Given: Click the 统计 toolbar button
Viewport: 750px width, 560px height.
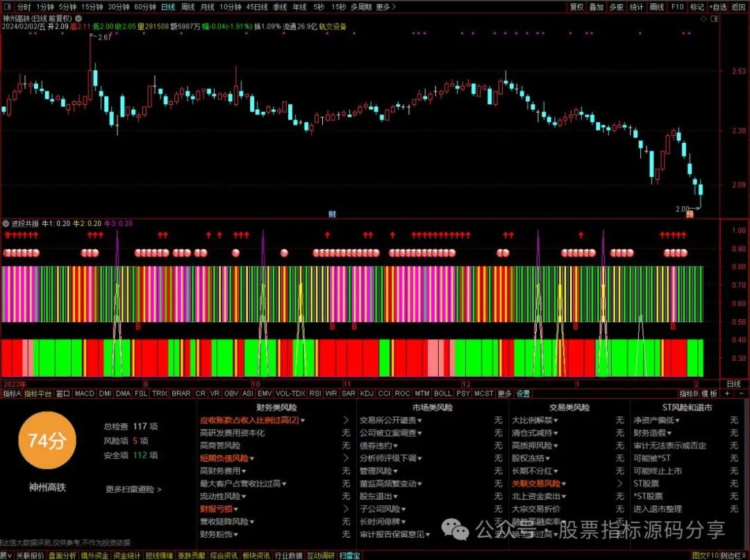Looking at the screenshot, I should point(637,7).
